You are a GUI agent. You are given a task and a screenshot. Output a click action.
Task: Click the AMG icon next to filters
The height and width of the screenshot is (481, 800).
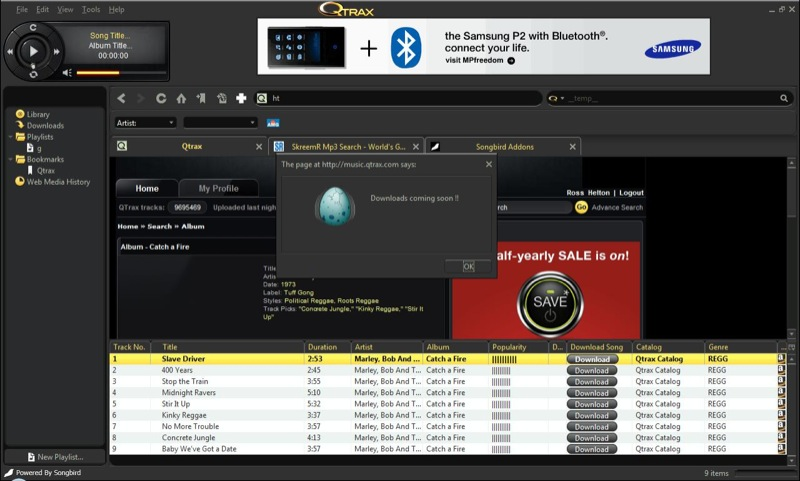click(273, 123)
